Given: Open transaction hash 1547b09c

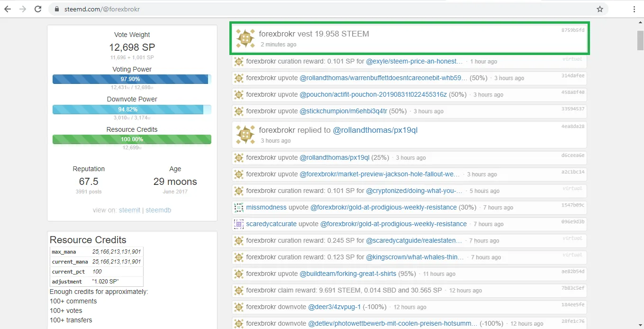Looking at the screenshot, I should (x=573, y=205).
